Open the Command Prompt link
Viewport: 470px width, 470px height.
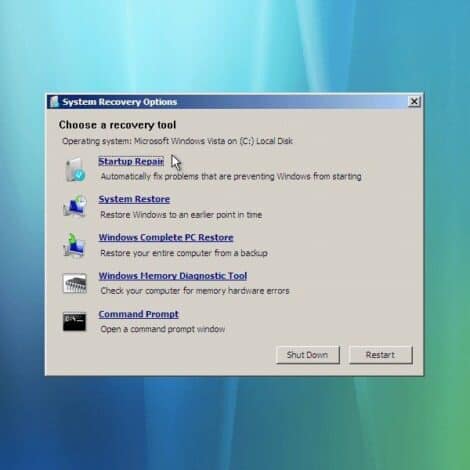click(139, 314)
